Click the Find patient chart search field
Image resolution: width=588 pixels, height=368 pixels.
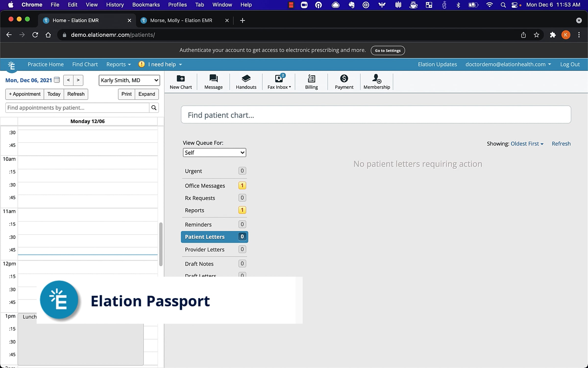point(376,115)
